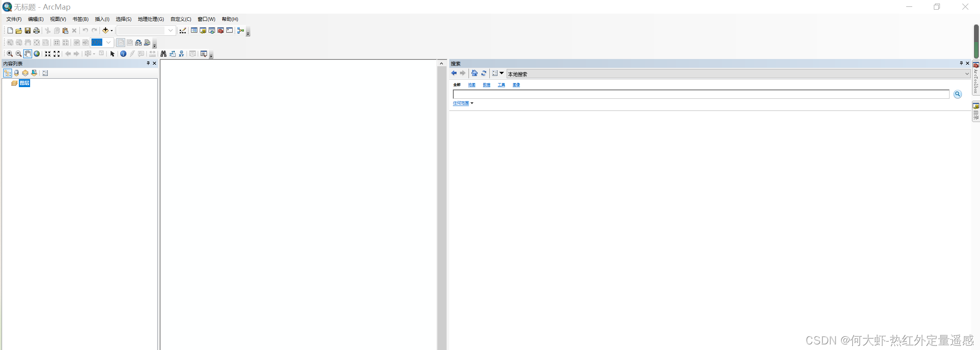
Task: Open the Search window from the toolbar
Action: 212,31
